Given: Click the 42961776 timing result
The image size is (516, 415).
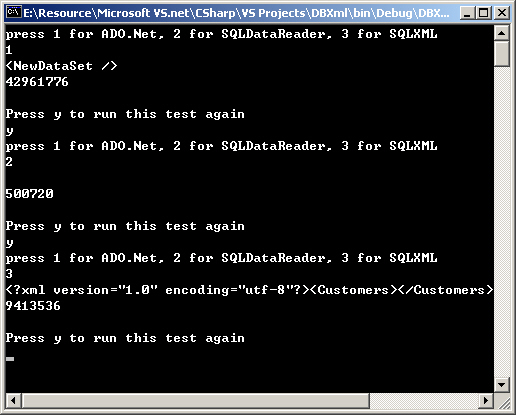Looking at the screenshot, I should click(37, 82).
